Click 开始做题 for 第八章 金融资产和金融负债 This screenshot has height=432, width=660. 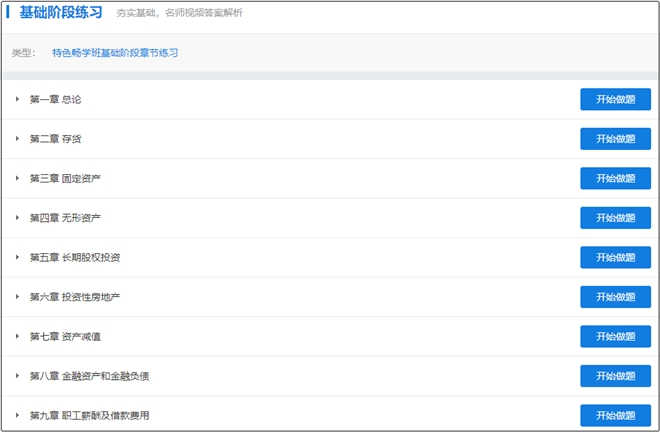pyautogui.click(x=615, y=376)
